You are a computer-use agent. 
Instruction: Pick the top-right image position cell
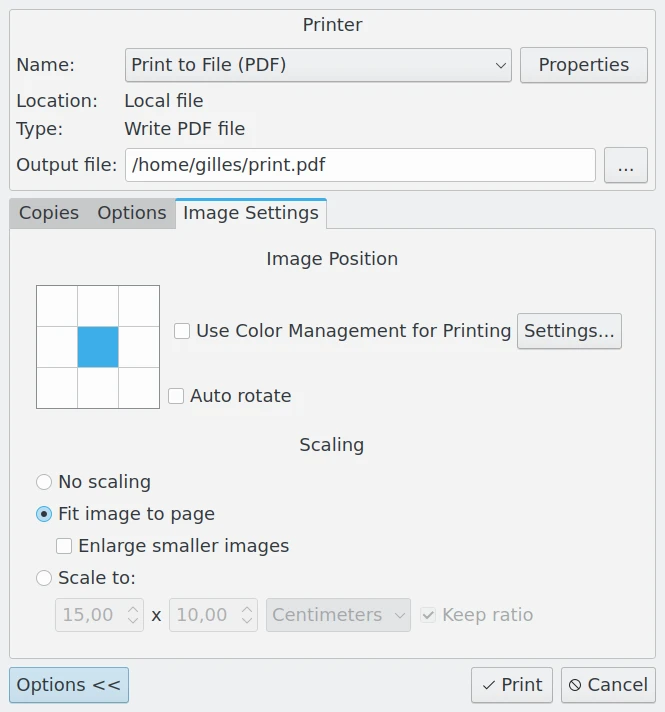139,306
